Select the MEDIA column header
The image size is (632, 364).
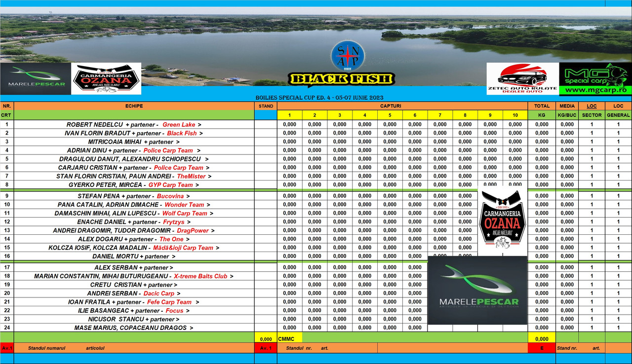(567, 106)
